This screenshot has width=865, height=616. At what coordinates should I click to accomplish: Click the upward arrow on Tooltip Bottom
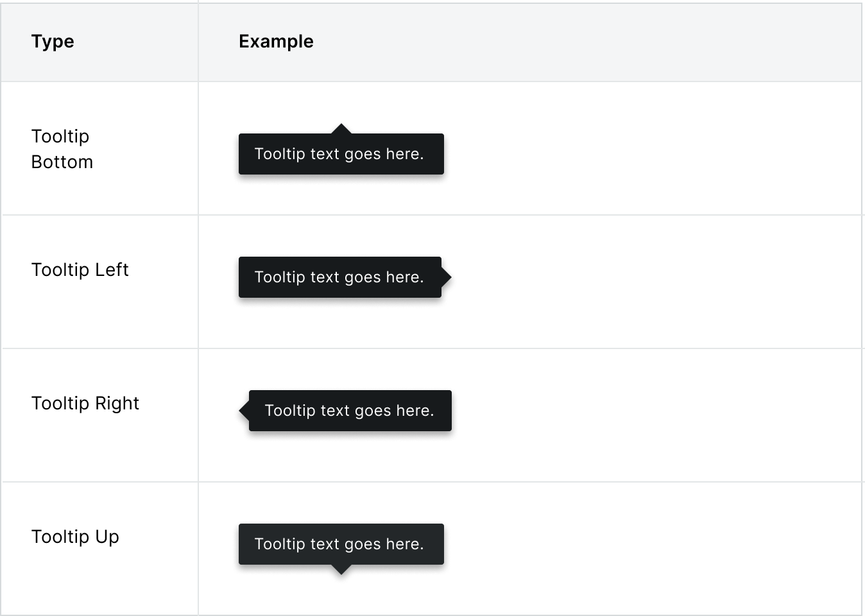(341, 128)
